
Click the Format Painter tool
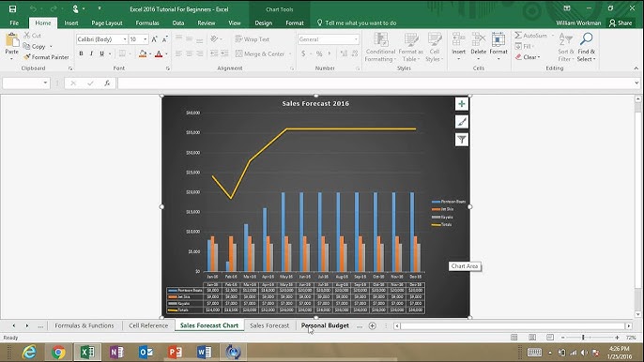[x=46, y=57]
